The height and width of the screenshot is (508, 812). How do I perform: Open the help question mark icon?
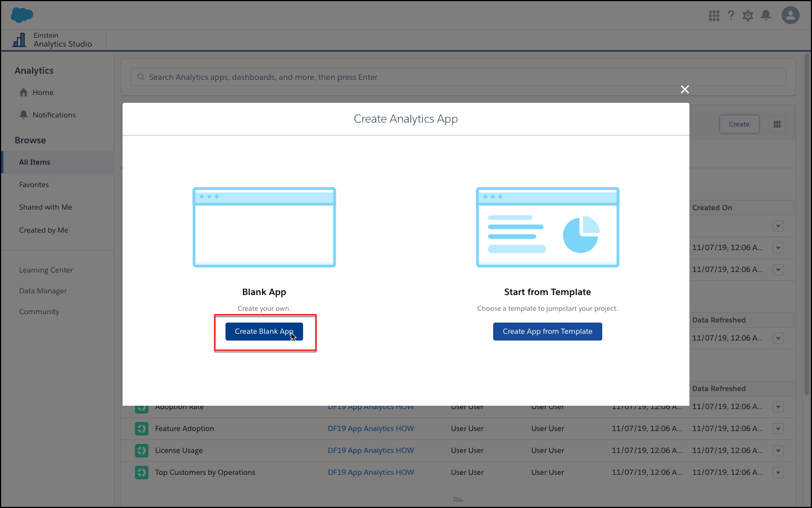[731, 16]
